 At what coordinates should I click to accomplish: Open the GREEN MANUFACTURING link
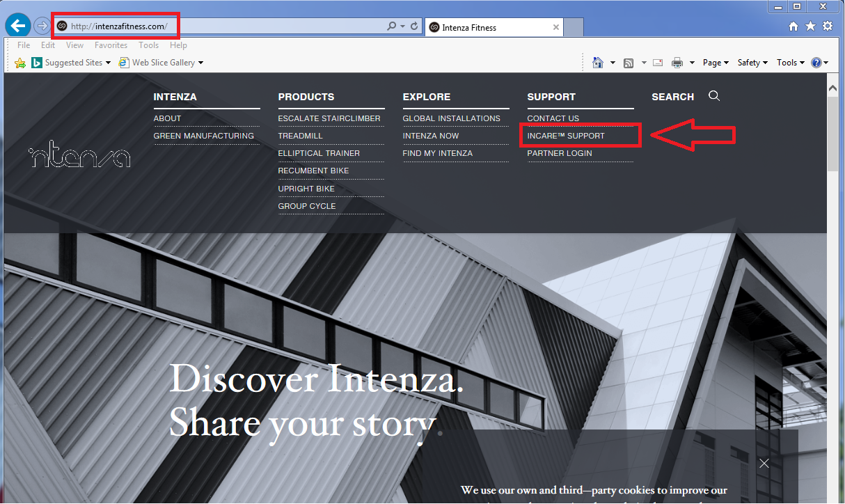point(204,136)
